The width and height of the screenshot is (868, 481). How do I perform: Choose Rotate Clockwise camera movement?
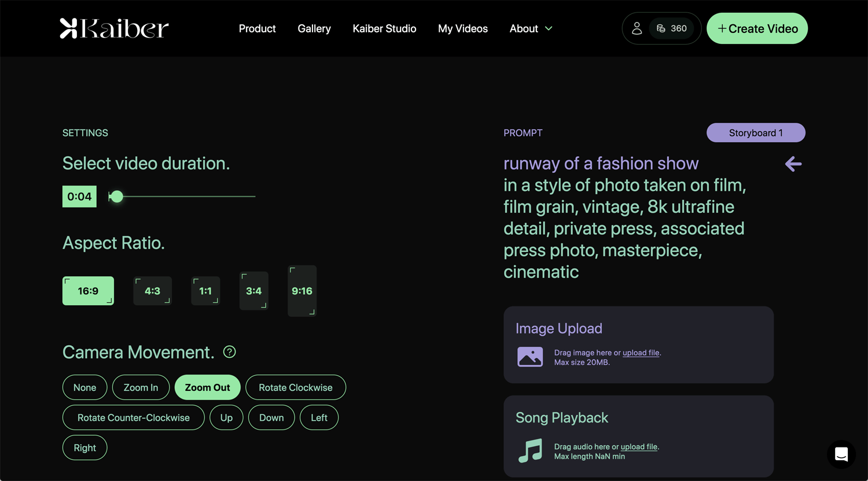point(296,387)
